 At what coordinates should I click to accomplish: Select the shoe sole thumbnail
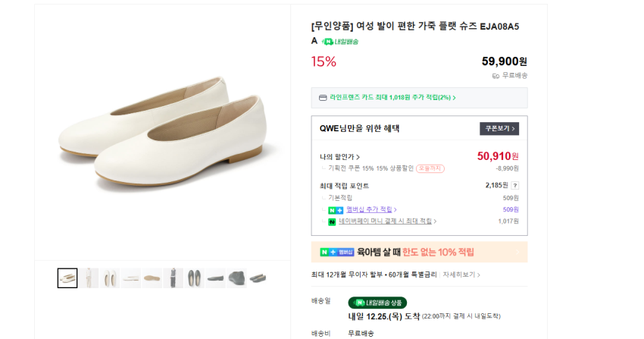click(x=152, y=278)
